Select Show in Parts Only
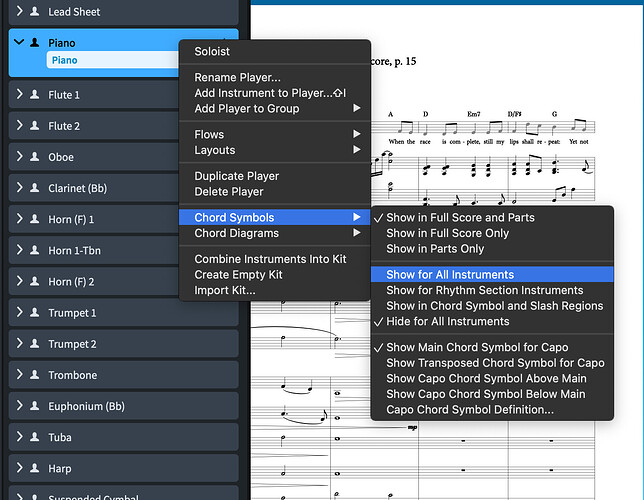 tap(492, 249)
